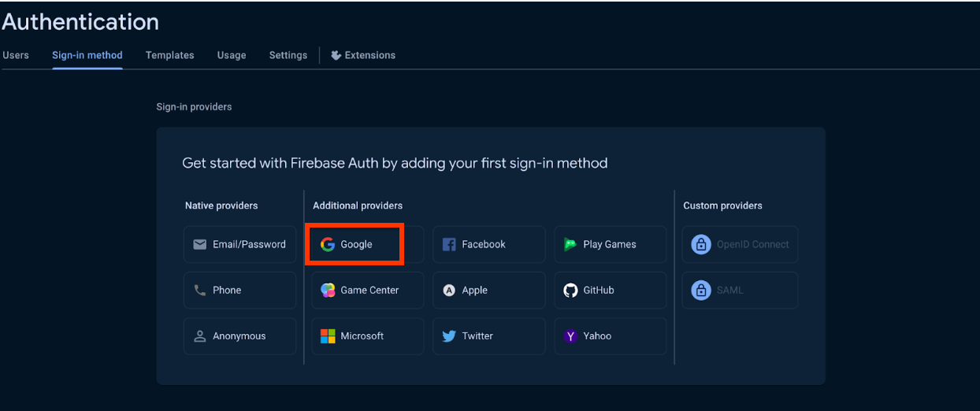Go to the Settings tab

[x=288, y=55]
